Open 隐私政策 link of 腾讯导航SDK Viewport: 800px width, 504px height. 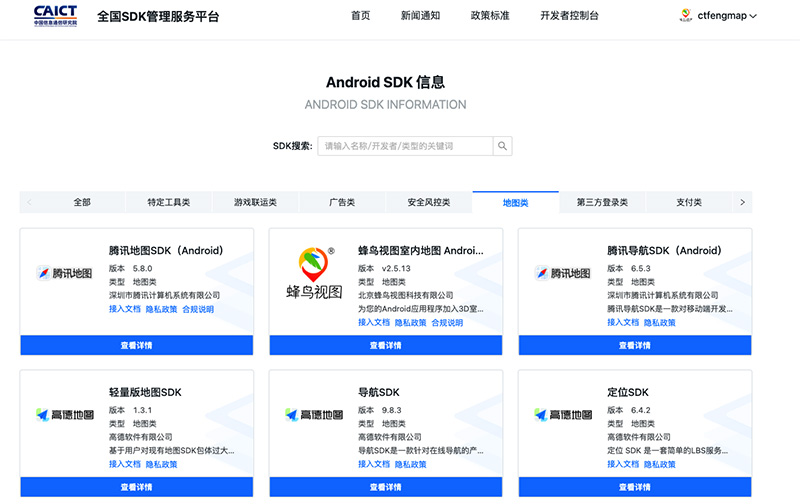[660, 322]
